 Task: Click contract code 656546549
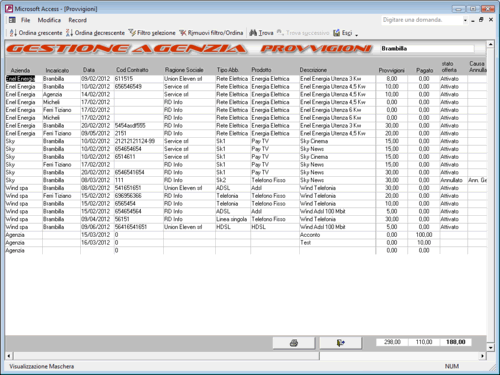pyautogui.click(x=138, y=86)
